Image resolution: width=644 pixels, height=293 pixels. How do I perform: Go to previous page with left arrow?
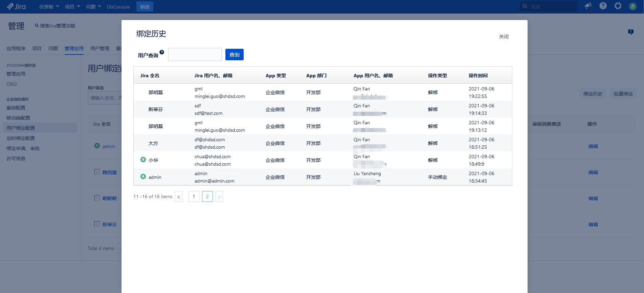coord(179,197)
